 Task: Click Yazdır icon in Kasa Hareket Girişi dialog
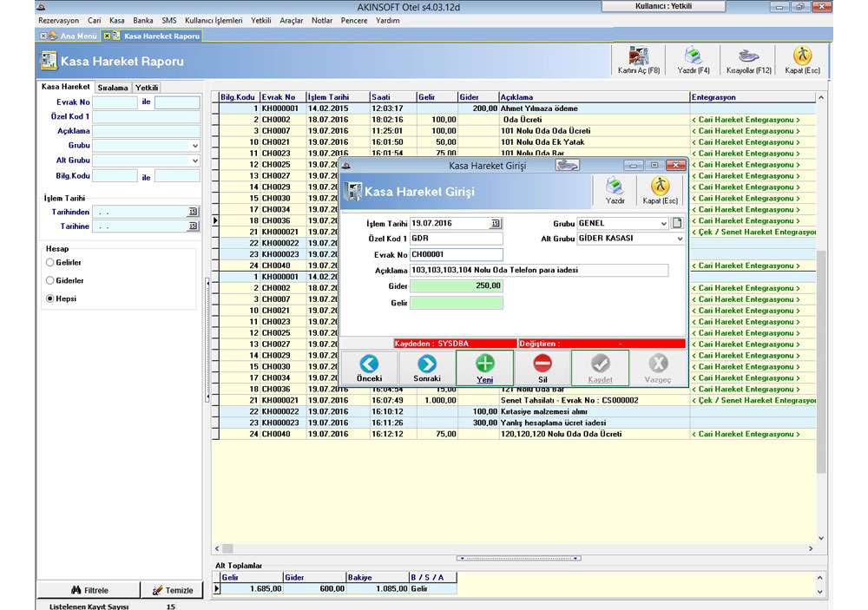coord(615,191)
